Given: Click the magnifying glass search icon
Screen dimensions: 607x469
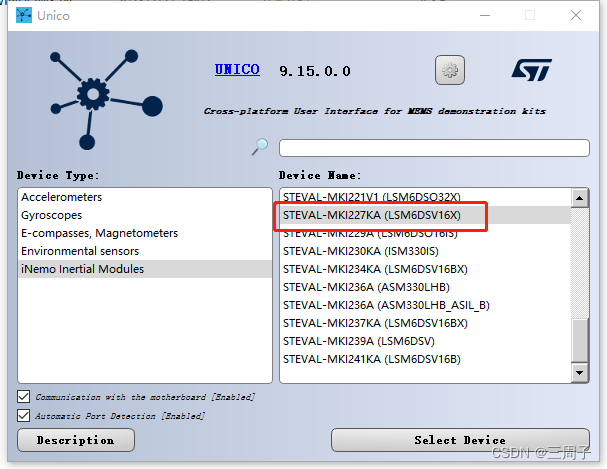Looking at the screenshot, I should click(260, 147).
